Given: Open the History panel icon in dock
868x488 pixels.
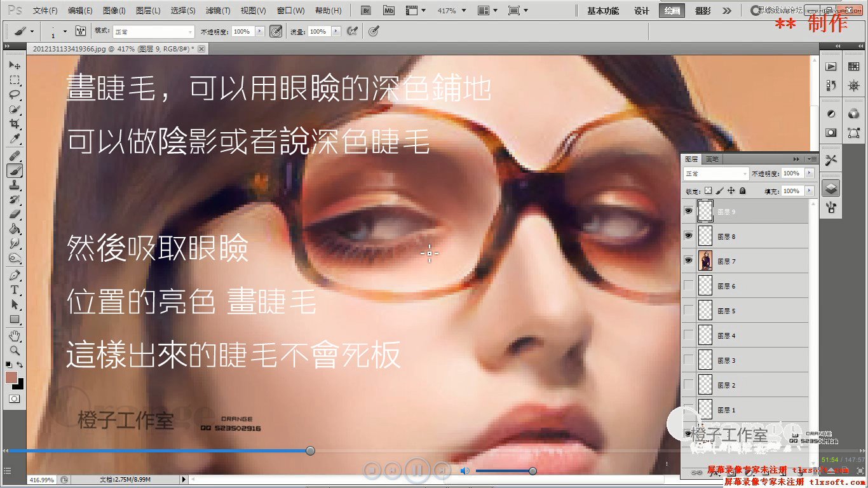Looking at the screenshot, I should (x=831, y=85).
